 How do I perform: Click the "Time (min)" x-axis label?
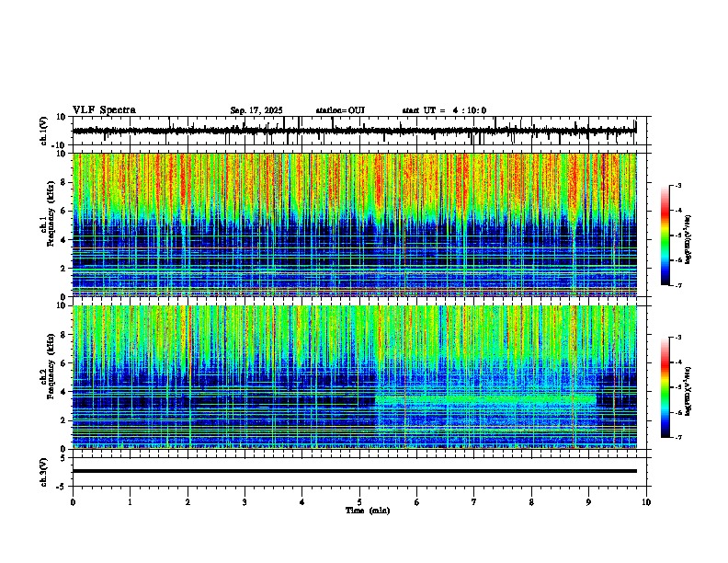pos(368,511)
